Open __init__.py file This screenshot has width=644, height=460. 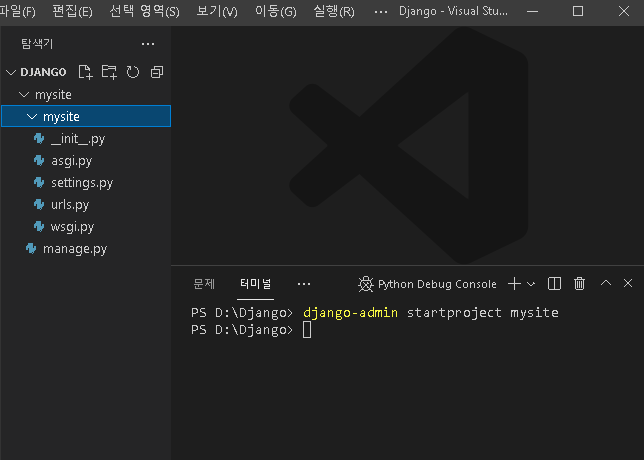(x=78, y=139)
